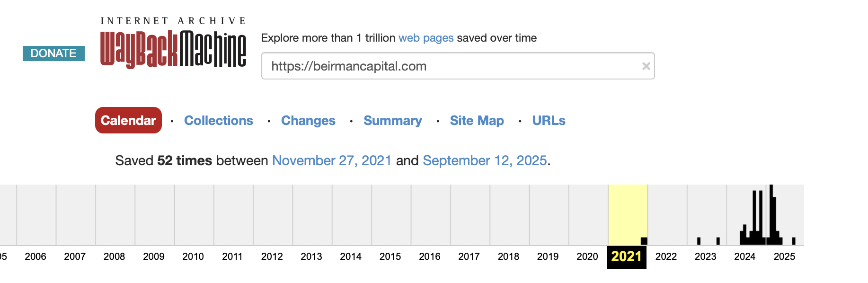Click the tallest capture bar in 2025
868x283 pixels.
[771, 214]
